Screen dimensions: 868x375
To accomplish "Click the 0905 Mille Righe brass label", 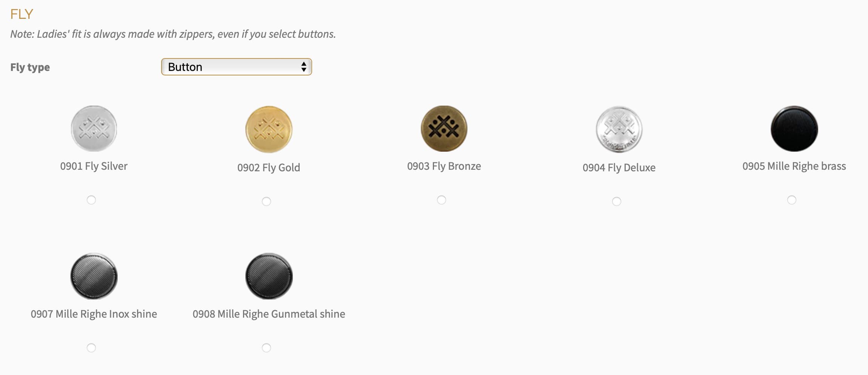I will 794,166.
